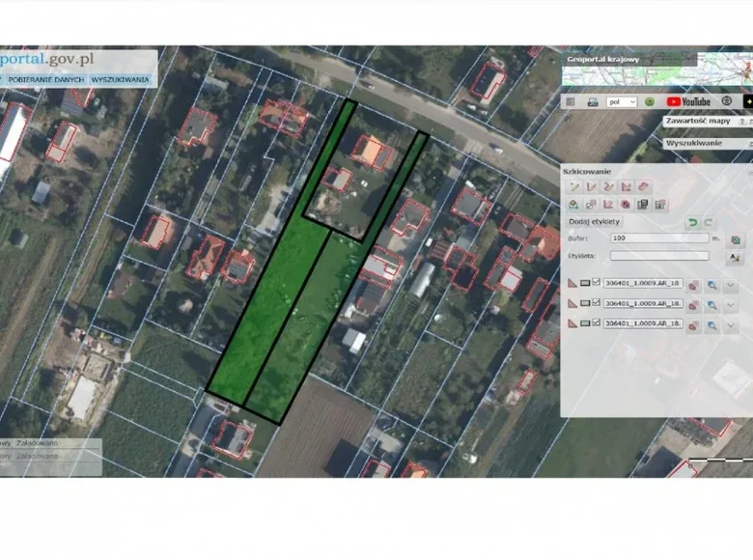Click the YouTube logo link
Screen dimensions: 753x560
pyautogui.click(x=688, y=101)
